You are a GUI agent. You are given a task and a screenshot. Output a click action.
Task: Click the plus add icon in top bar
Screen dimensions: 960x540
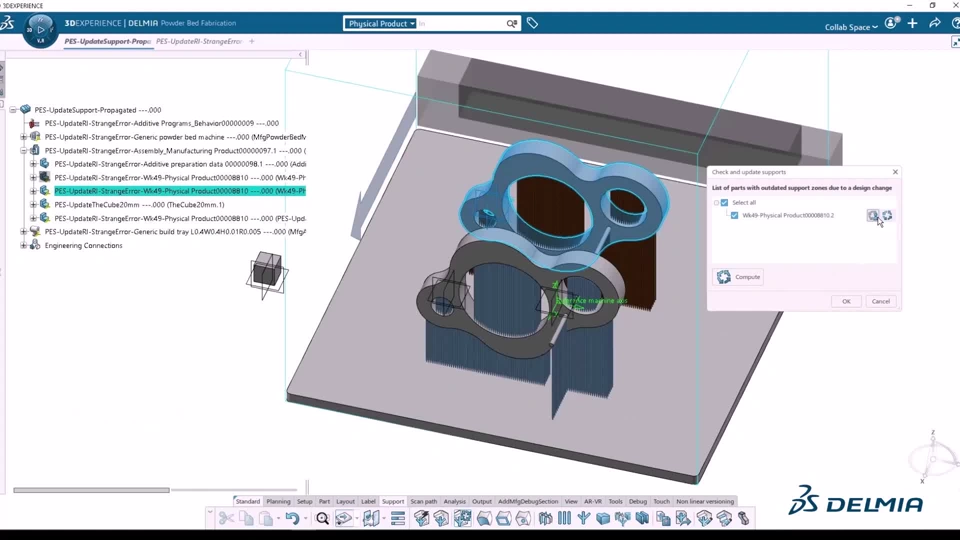click(912, 23)
